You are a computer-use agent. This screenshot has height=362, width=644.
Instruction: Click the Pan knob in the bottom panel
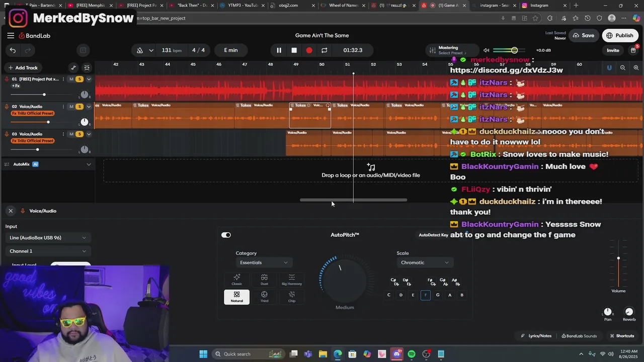click(608, 312)
